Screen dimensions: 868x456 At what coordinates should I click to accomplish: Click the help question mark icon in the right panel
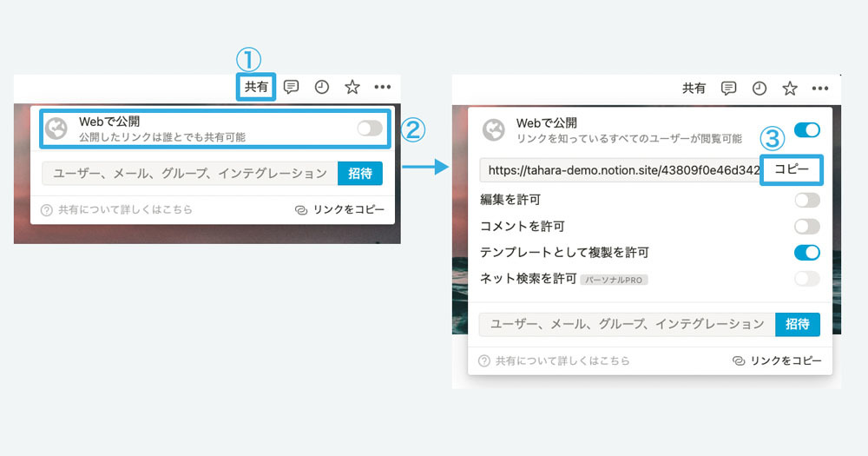[x=483, y=361]
